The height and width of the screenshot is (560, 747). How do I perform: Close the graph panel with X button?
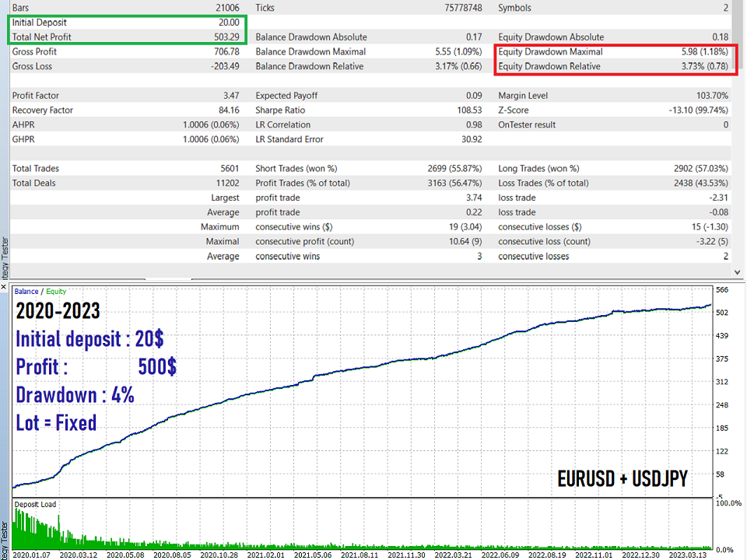3,287
